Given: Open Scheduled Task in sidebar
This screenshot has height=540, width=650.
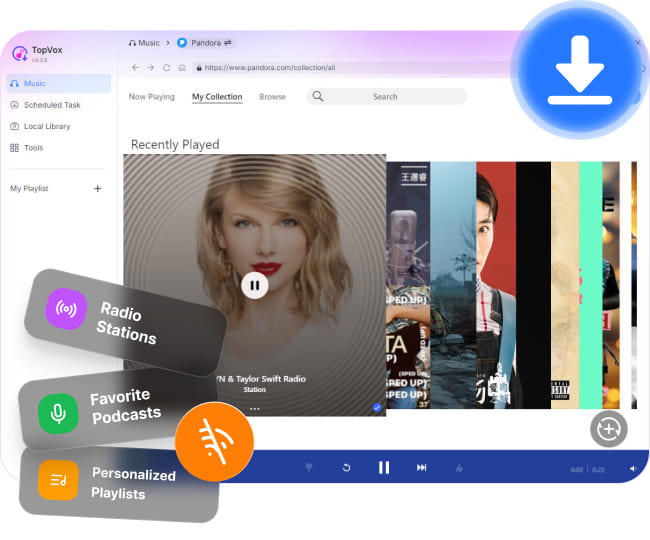Looking at the screenshot, I should (x=45, y=105).
